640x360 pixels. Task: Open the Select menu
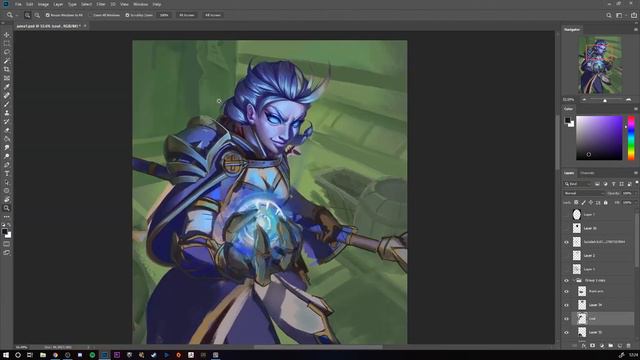tap(87, 4)
